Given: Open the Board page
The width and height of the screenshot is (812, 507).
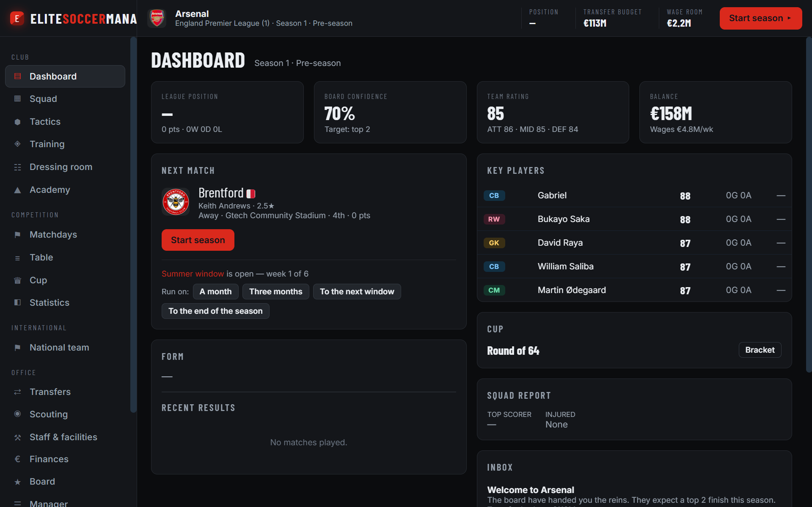Looking at the screenshot, I should [65, 482].
